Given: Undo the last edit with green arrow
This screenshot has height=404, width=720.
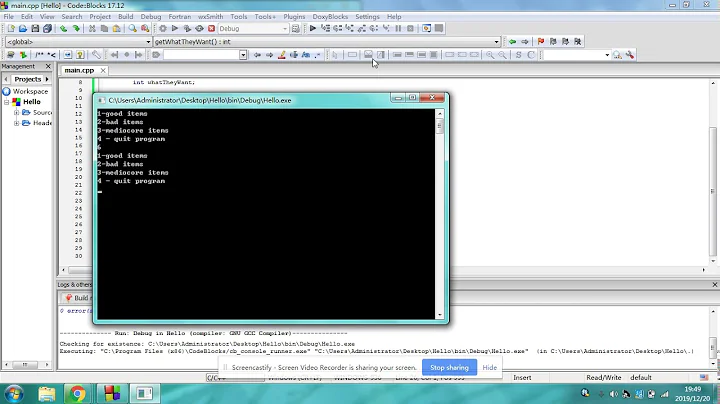Looking at the screenshot, I should [63, 28].
